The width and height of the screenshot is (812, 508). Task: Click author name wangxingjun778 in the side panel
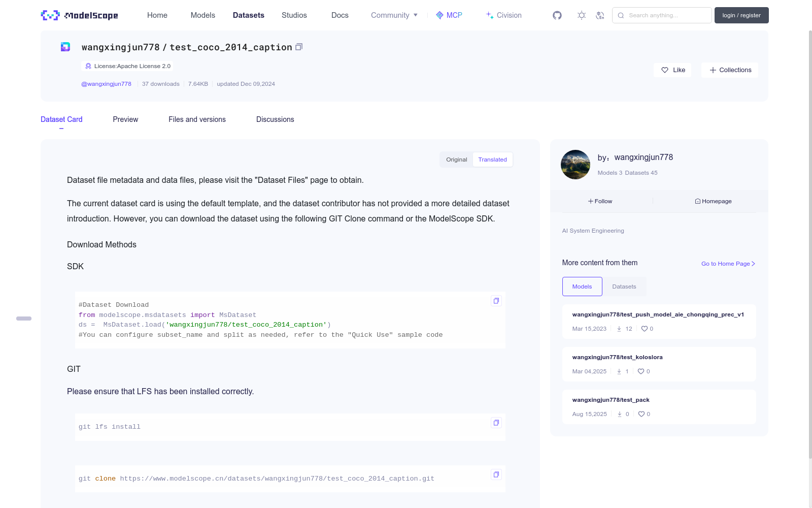click(x=644, y=157)
